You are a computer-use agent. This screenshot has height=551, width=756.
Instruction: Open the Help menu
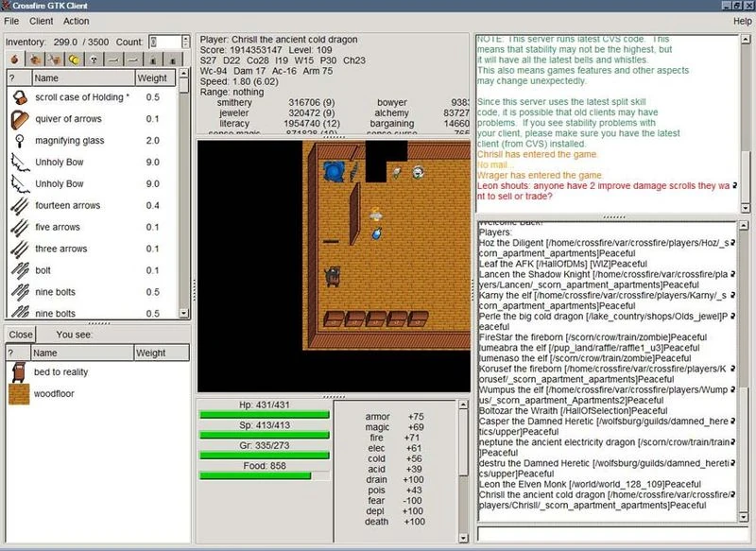pos(741,20)
